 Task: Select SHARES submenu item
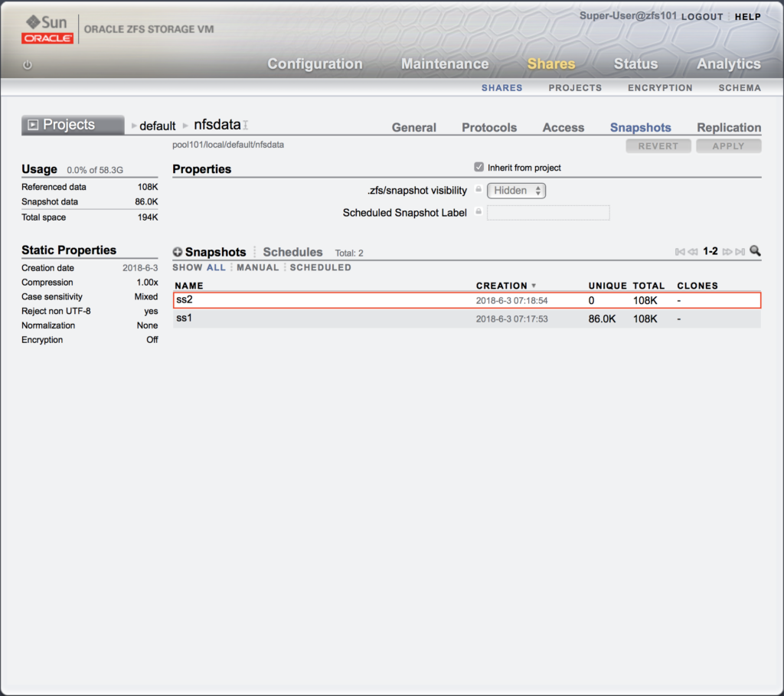pyautogui.click(x=502, y=88)
